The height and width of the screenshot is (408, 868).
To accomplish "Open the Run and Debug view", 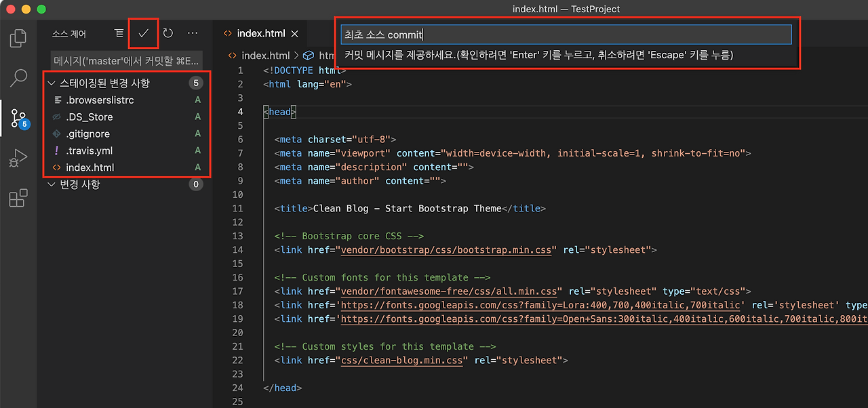I will (x=18, y=157).
